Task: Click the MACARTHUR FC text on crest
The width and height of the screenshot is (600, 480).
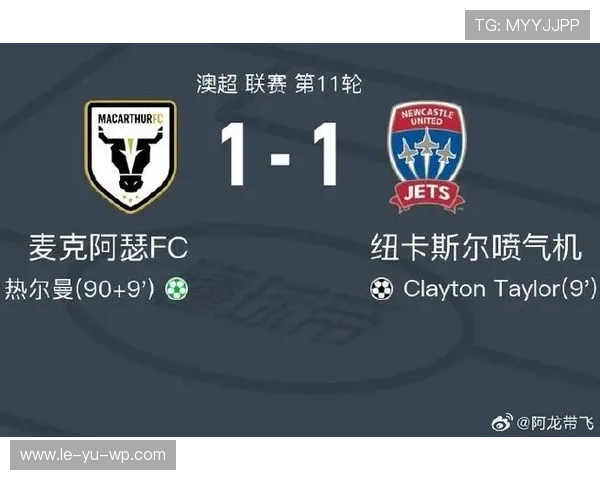Action: coord(130,119)
